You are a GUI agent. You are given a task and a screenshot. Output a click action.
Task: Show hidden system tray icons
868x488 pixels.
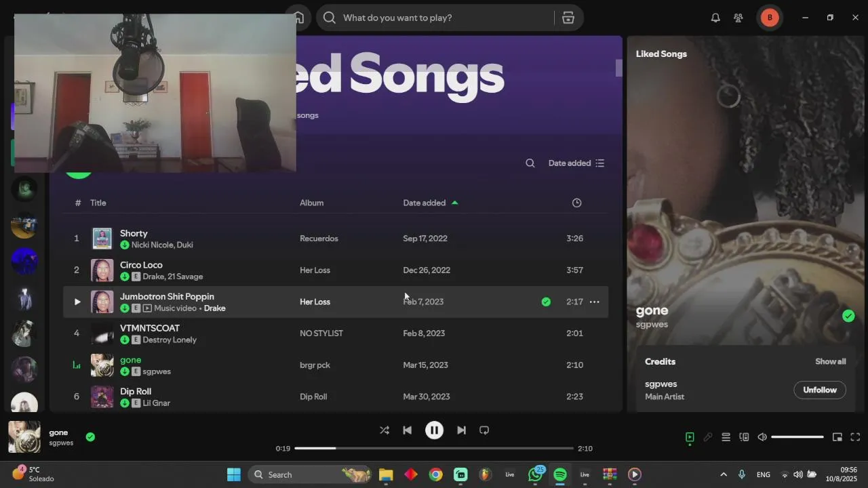[723, 474]
